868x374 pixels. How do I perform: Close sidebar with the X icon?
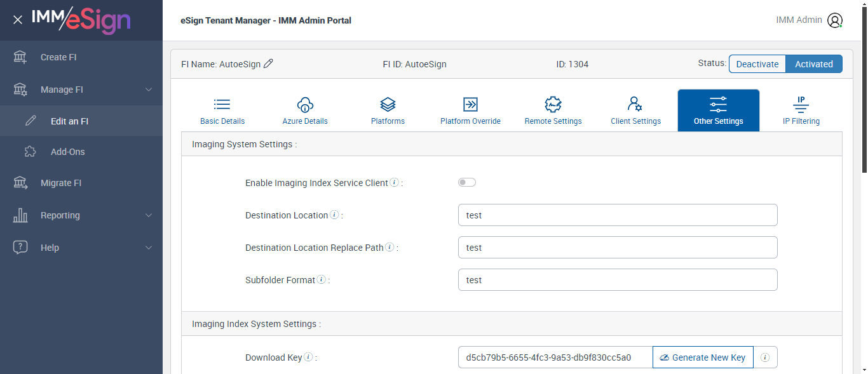pos(18,20)
